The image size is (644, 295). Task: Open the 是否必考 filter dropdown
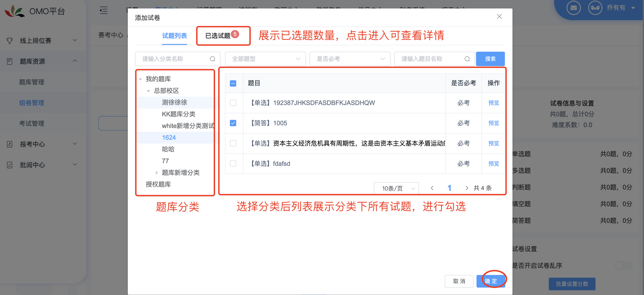(350, 59)
